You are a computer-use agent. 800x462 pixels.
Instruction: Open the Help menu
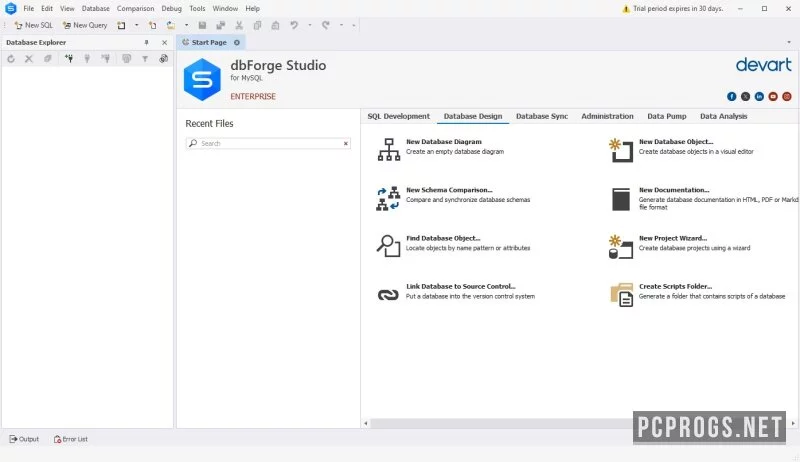[x=252, y=9]
